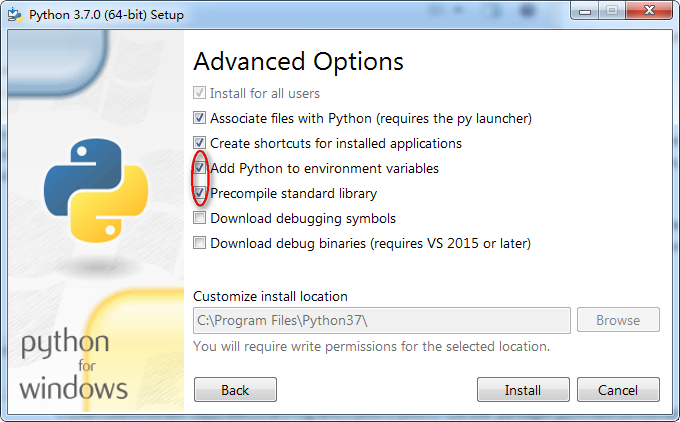Click the "python for windows" branding text
This screenshot has width=680, height=422.
(73, 364)
